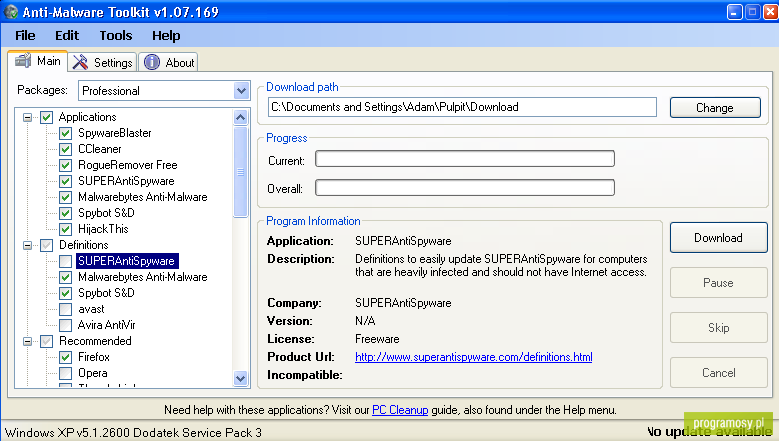The height and width of the screenshot is (441, 779).
Task: Uncheck Malwarebytes Anti-Malware application checkbox
Action: (x=66, y=198)
